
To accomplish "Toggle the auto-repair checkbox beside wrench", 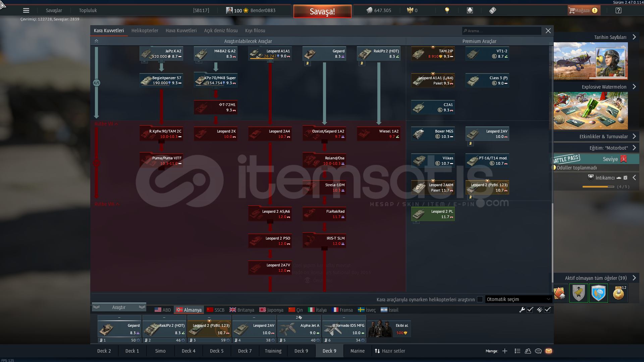I will click(530, 310).
